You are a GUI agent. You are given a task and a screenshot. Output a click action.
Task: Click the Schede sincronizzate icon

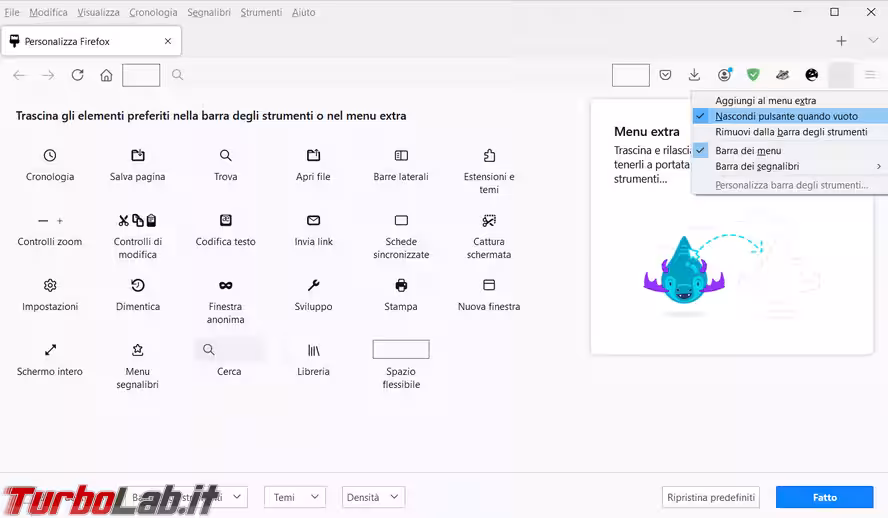[x=401, y=220]
